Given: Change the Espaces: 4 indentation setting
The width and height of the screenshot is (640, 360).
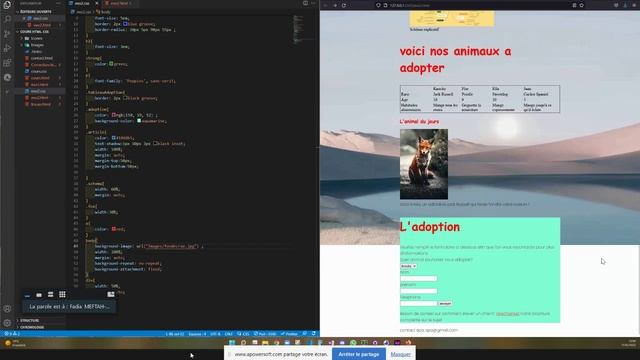Looking at the screenshot, I should click(x=197, y=334).
